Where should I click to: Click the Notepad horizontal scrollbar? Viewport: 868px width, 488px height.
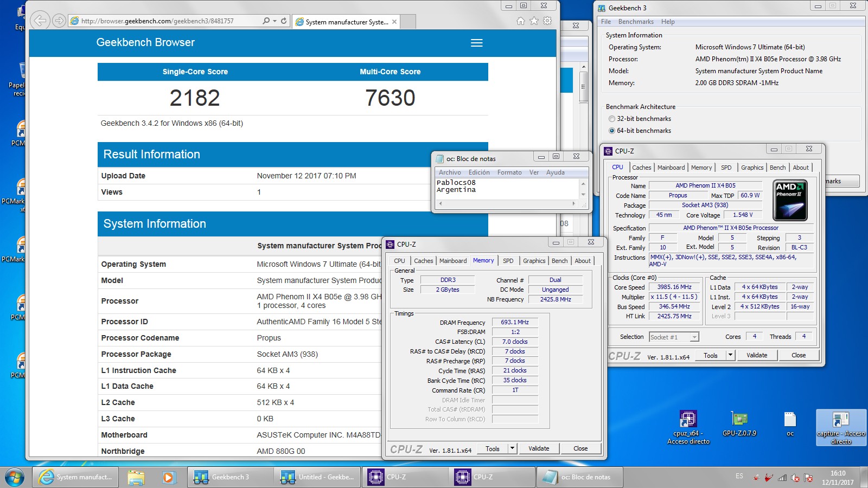(507, 204)
